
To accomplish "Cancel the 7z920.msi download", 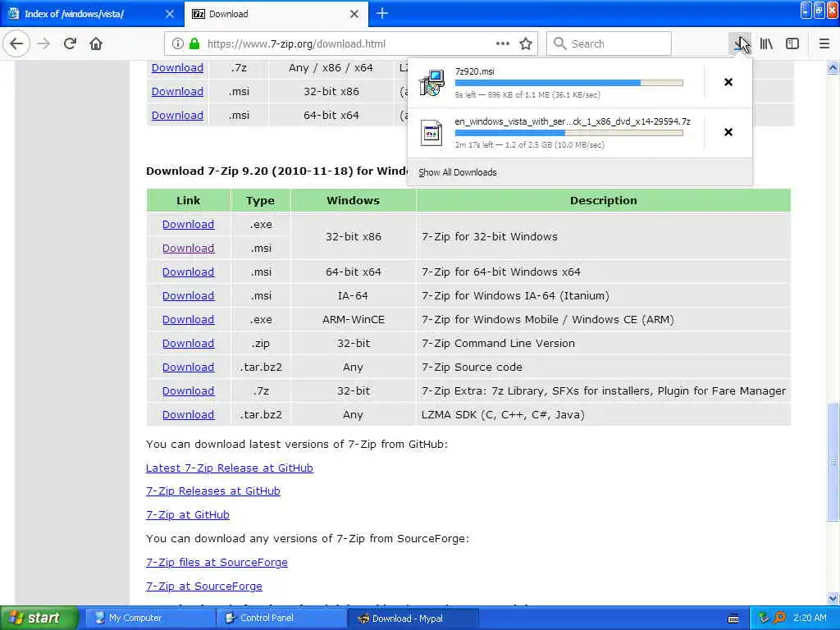I will [x=728, y=82].
